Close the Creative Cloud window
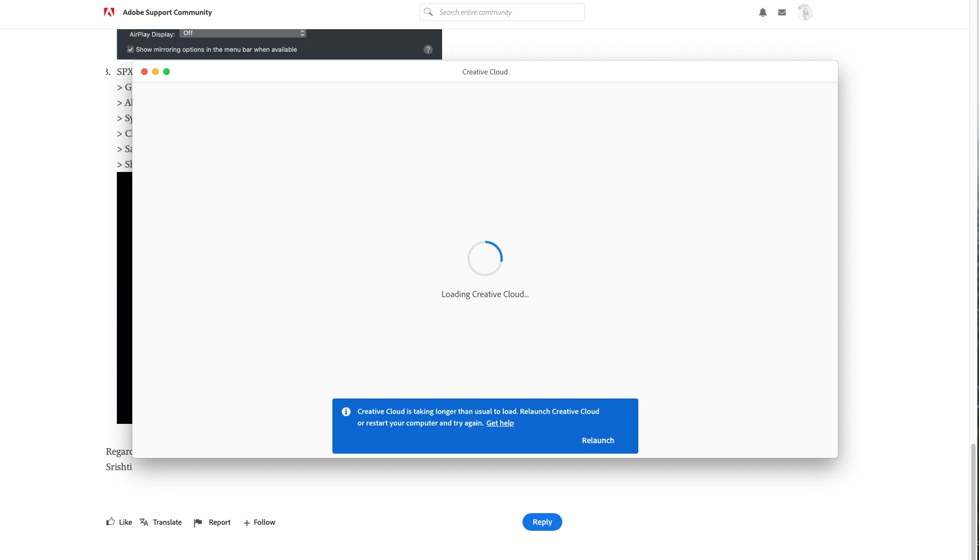 point(144,72)
